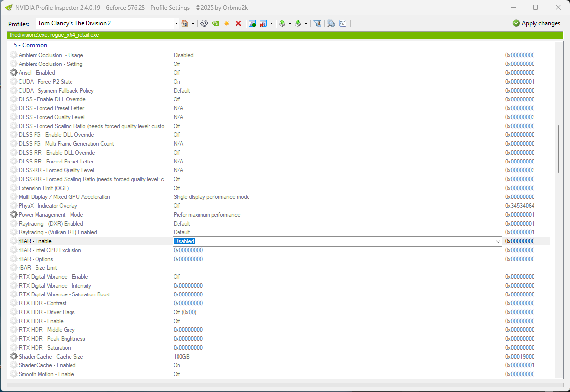Select the 'DLSS - Forced Quality Level' row
570x392 pixels.
coord(280,117)
